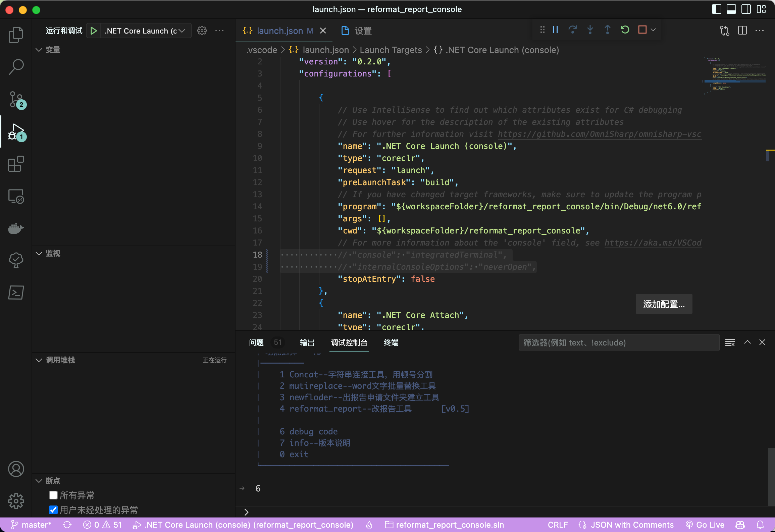
Task: Uncheck 用户未经处理的异常 checkbox
Action: pos(53,510)
